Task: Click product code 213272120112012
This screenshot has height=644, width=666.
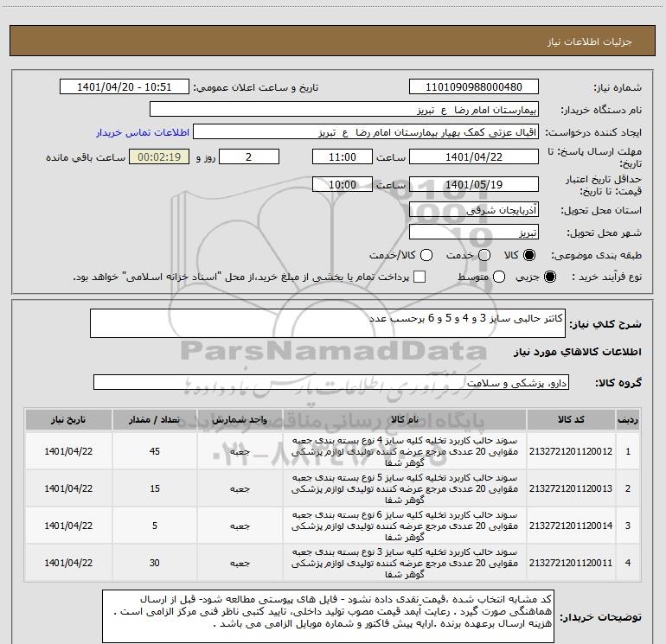Action: (x=571, y=451)
